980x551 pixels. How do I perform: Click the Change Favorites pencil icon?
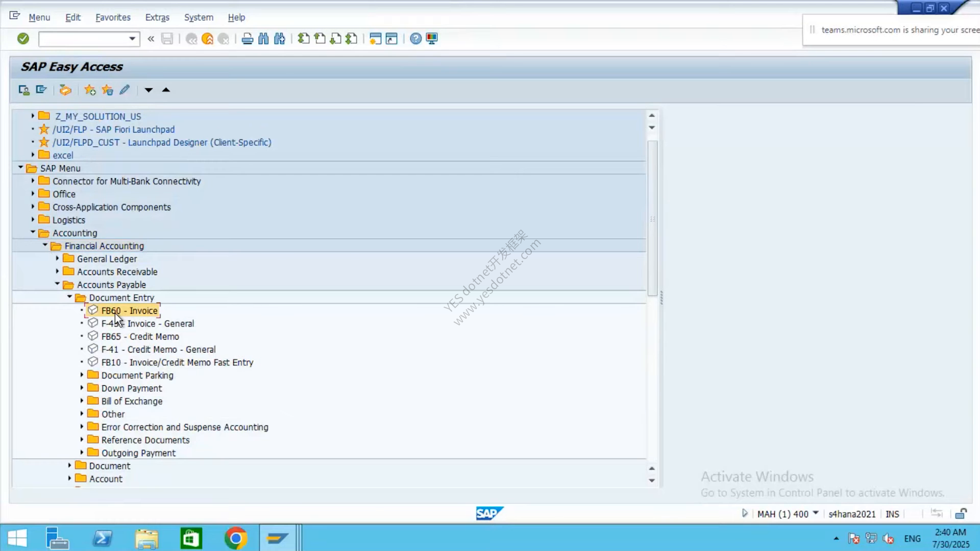(125, 90)
